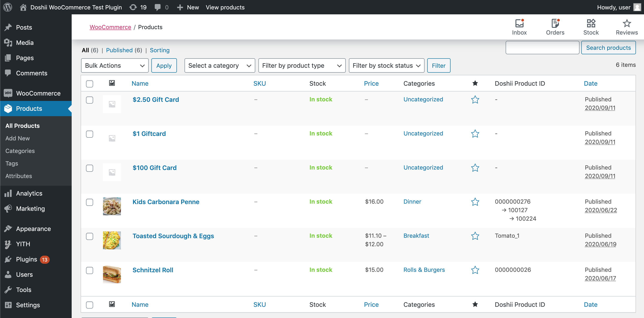Toggle featured star for Toasted Sourdough & Eggs

click(x=475, y=236)
